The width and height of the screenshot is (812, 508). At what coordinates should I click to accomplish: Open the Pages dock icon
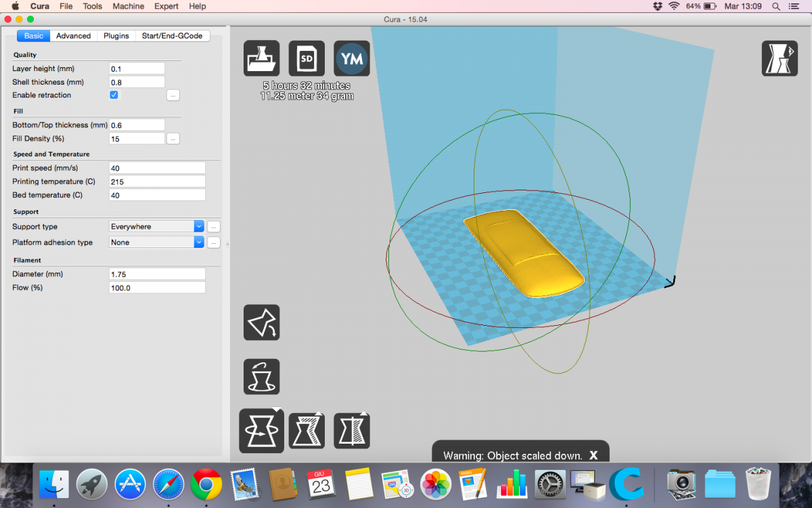(x=474, y=485)
